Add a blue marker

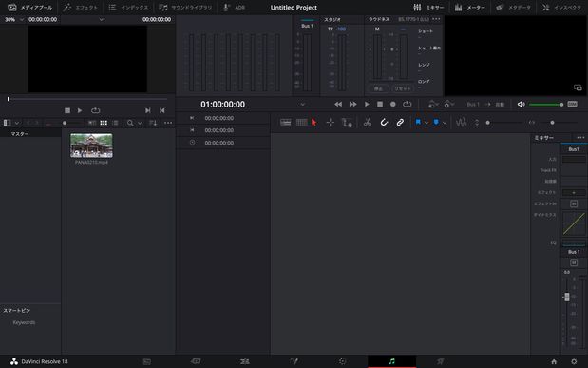[436, 123]
